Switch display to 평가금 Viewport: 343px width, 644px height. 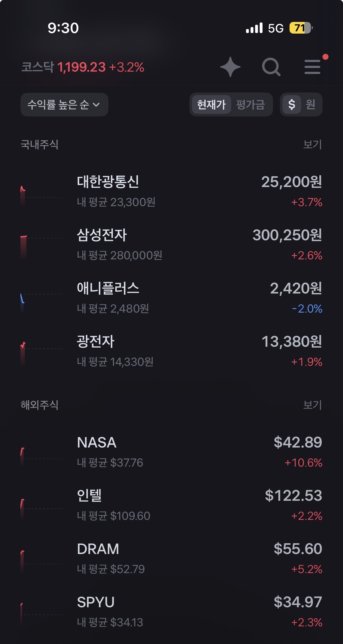pyautogui.click(x=251, y=104)
